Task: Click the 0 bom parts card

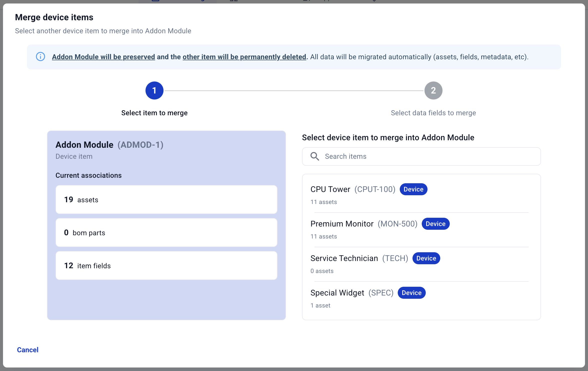Action: (x=166, y=233)
